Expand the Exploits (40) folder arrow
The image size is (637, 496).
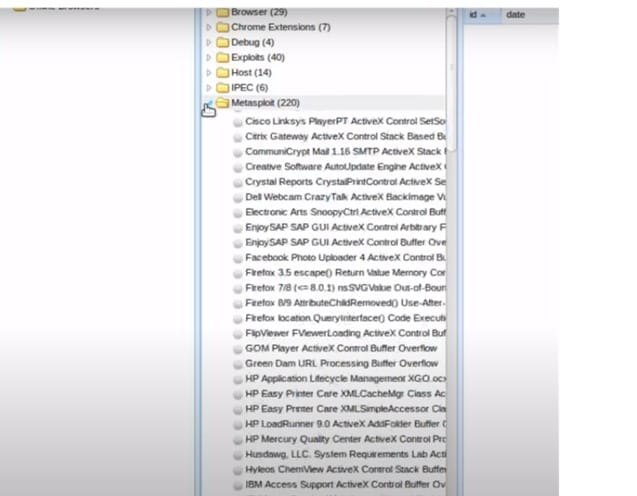[209, 58]
